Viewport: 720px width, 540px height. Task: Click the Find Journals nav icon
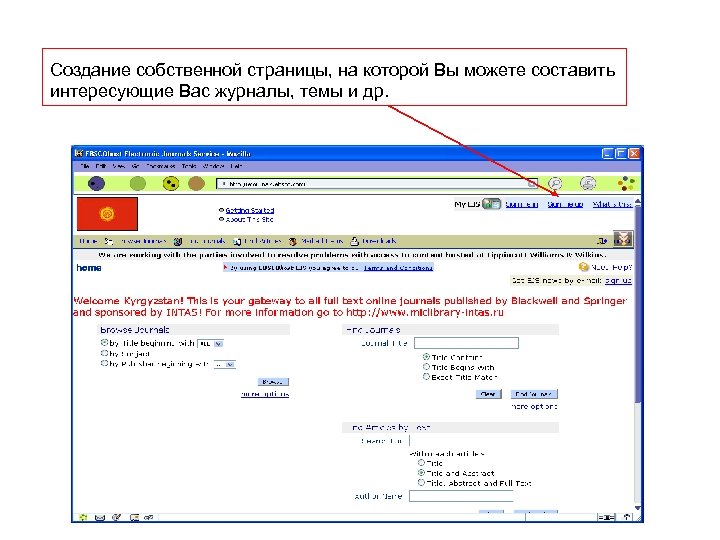point(178,241)
